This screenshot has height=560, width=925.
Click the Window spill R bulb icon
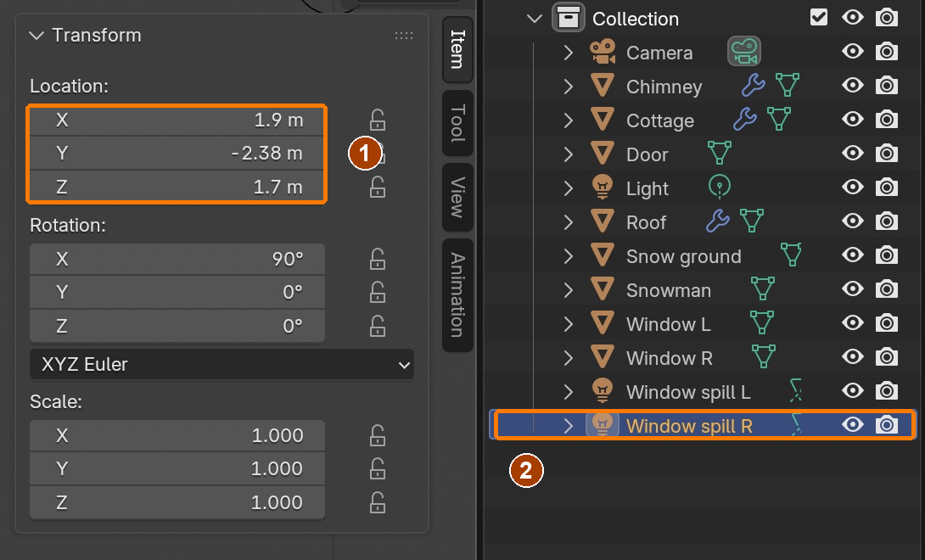(x=603, y=425)
